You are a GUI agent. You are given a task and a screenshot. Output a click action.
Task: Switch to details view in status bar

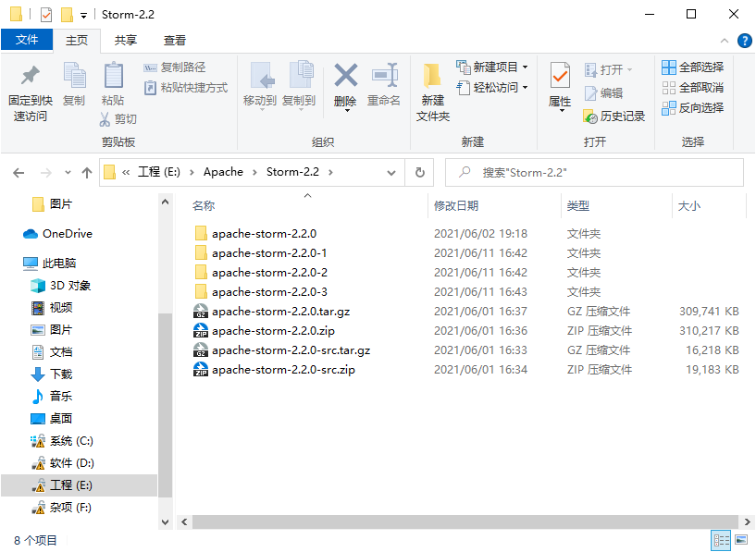720,540
